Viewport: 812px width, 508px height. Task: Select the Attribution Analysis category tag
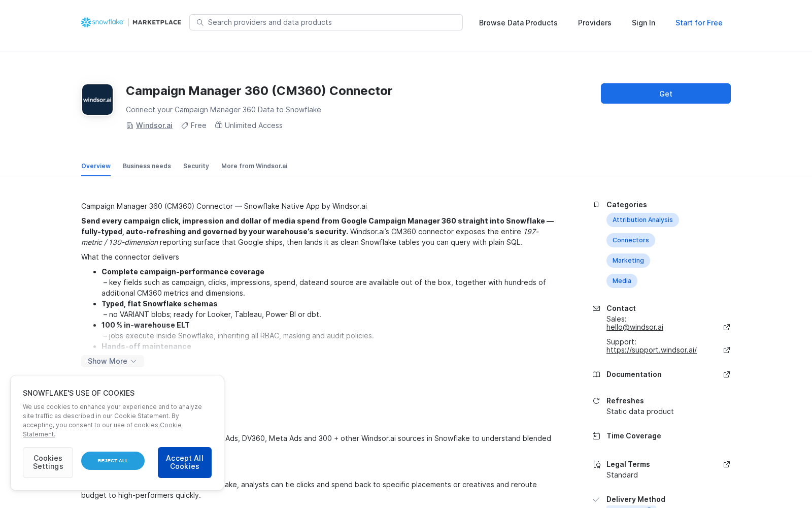pos(642,220)
